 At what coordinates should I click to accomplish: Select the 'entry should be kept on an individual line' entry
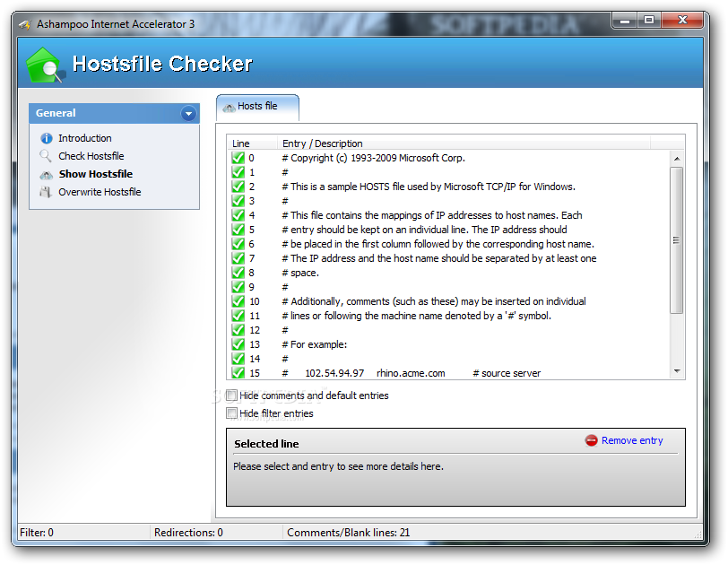(424, 230)
